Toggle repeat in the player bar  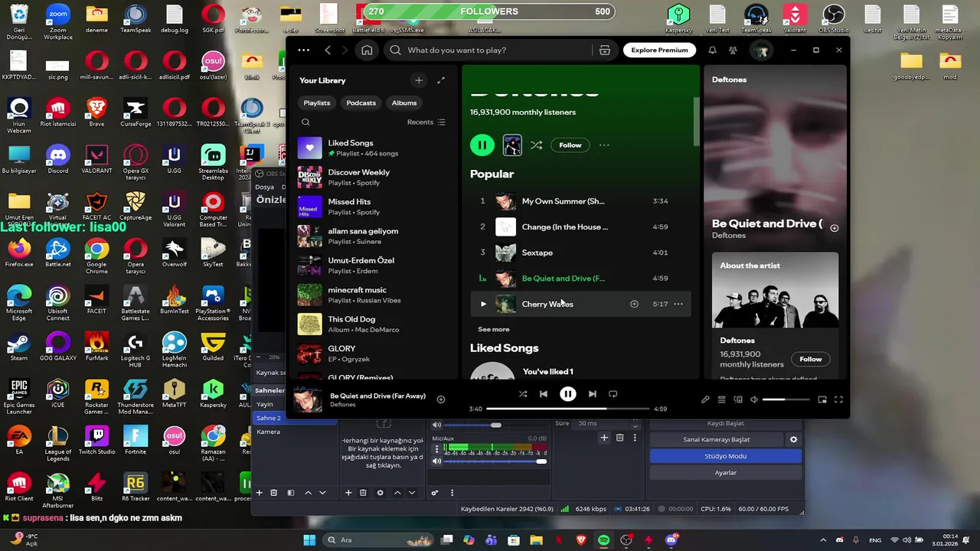pos(612,394)
